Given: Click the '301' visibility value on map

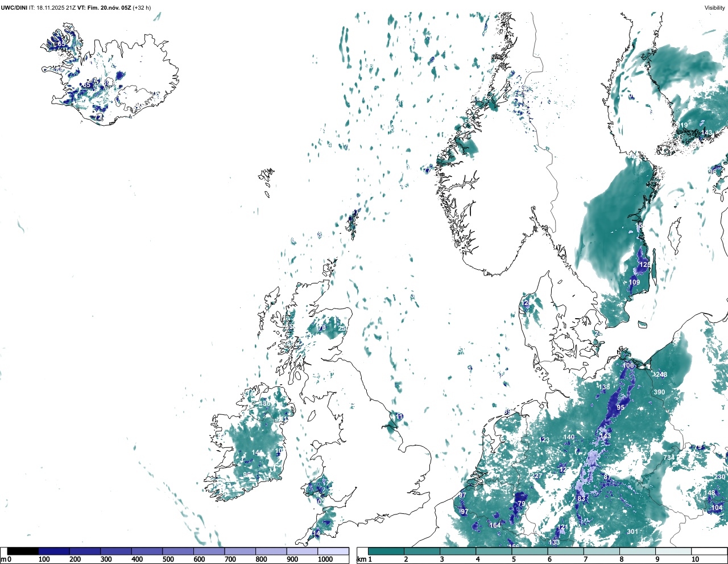Looking at the screenshot, I should [632, 532].
